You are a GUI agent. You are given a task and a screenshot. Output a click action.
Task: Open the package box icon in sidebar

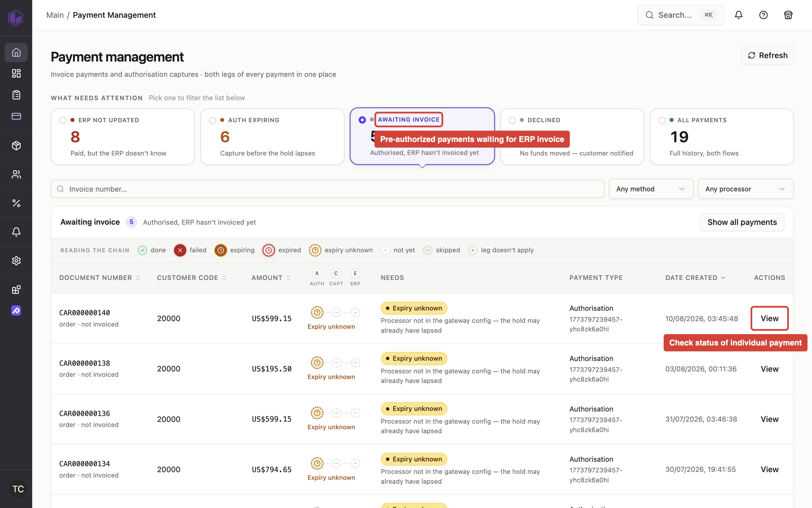pyautogui.click(x=16, y=145)
